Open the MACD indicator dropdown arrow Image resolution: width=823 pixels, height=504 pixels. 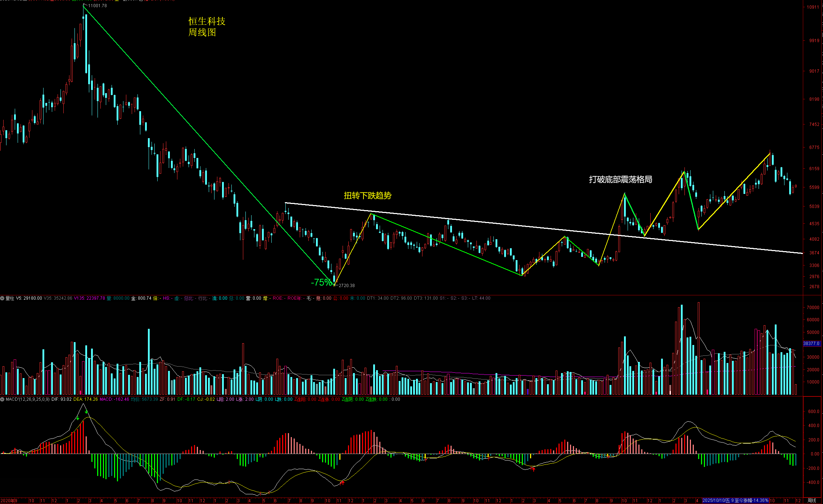coord(2,399)
